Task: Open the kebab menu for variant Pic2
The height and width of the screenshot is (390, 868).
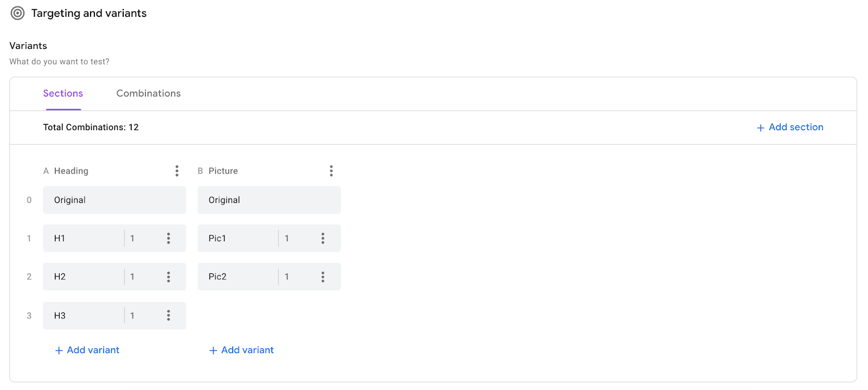Action: [x=323, y=277]
